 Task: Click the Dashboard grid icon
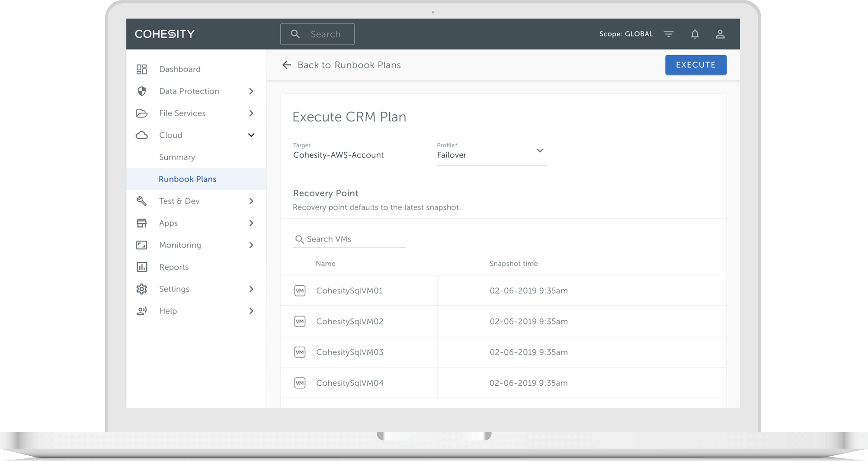point(141,69)
